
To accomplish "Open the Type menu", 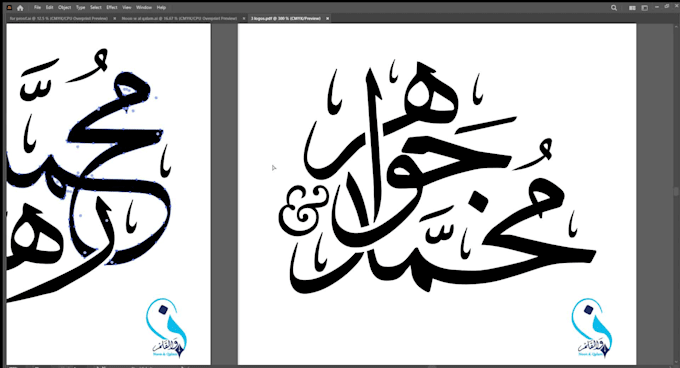I will tap(81, 7).
